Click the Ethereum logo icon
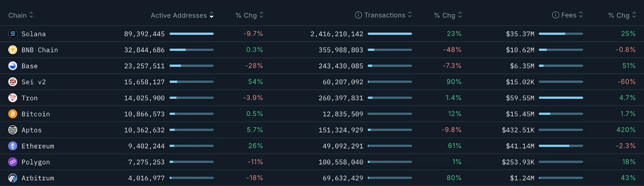The image size is (644, 186). point(12,146)
